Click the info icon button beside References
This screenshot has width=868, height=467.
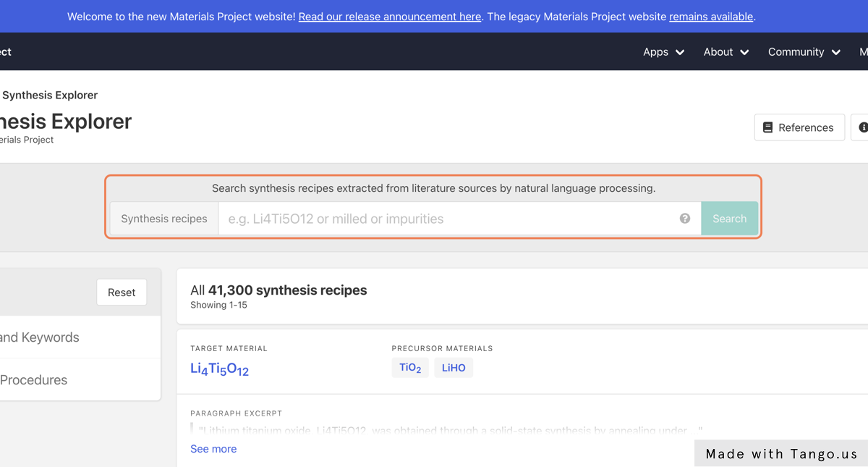click(861, 127)
